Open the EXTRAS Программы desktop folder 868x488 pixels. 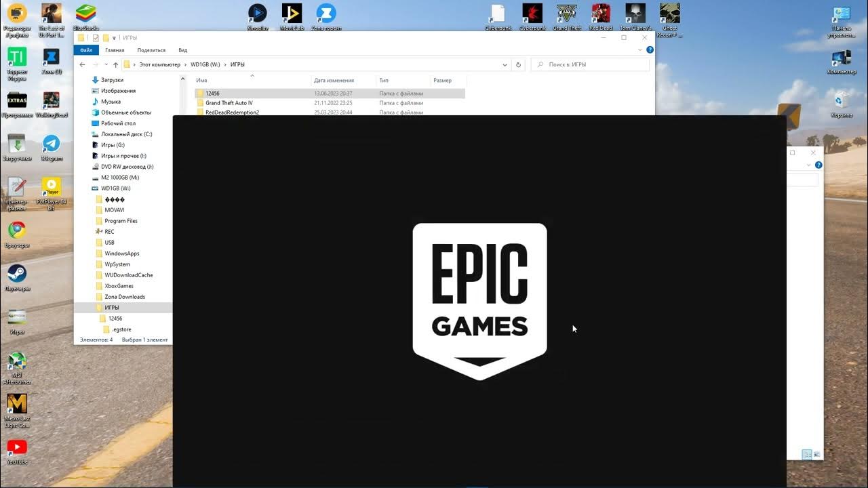click(17, 104)
